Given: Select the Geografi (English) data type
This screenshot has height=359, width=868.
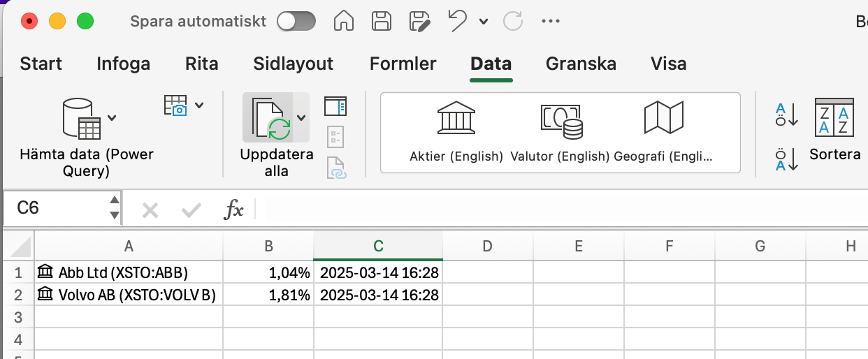Looking at the screenshot, I should tap(663, 133).
